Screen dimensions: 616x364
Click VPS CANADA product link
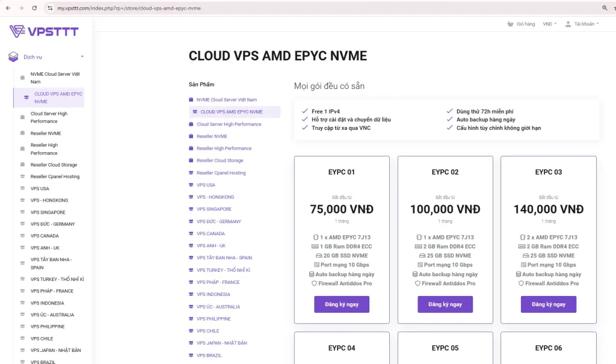pos(211,233)
